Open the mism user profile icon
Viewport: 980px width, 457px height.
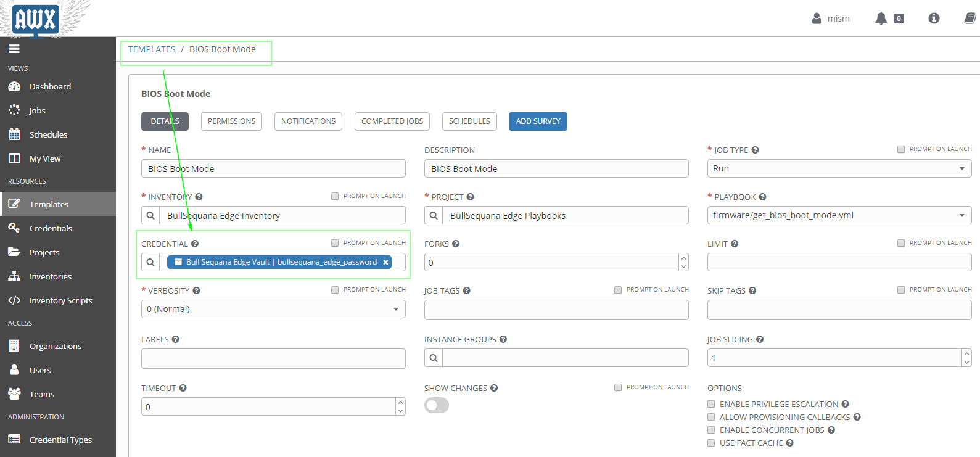pyautogui.click(x=817, y=19)
